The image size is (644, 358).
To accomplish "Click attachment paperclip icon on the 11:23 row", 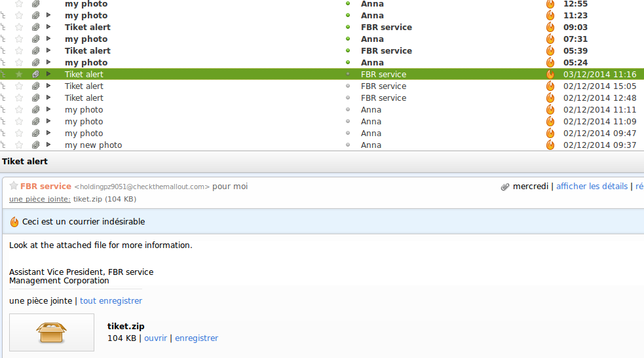I will click(36, 16).
